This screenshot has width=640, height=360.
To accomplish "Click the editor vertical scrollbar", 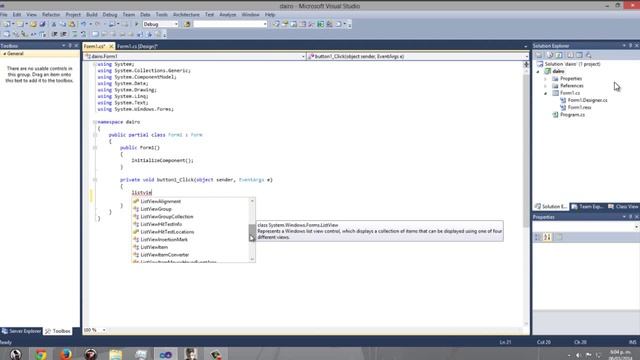I will point(527,151).
